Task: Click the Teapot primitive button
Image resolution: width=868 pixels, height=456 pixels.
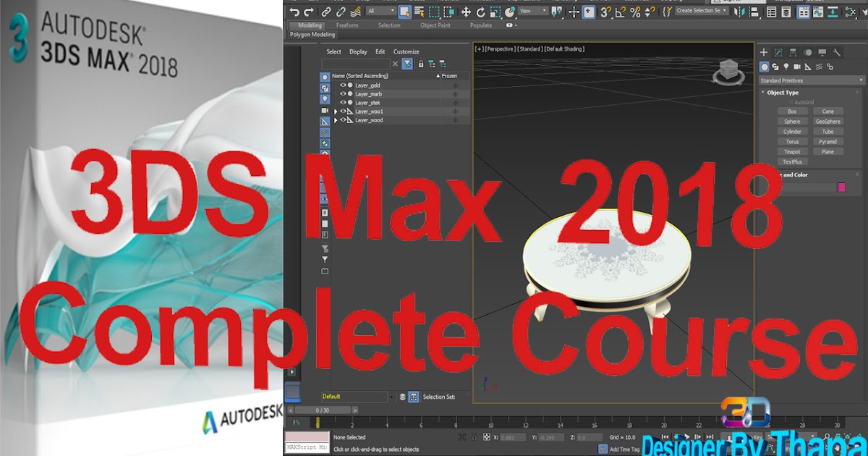Action: click(792, 152)
